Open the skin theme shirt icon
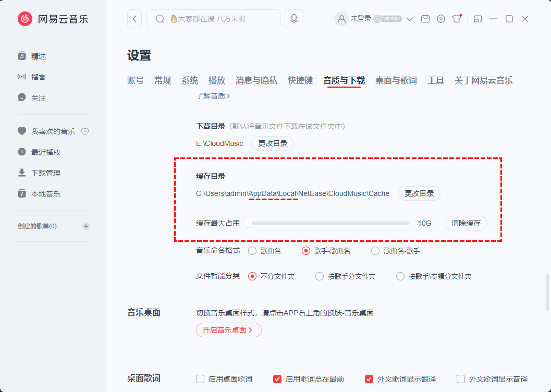The image size is (551, 392). point(457,19)
